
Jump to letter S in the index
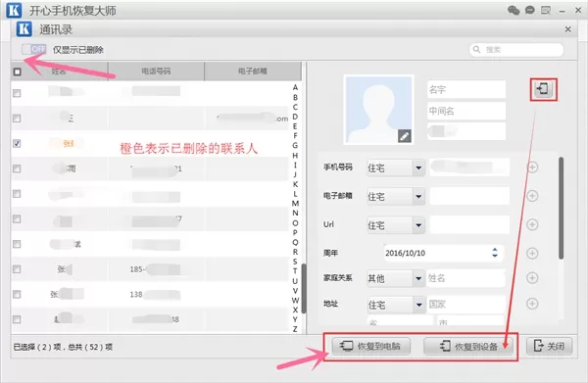295,262
